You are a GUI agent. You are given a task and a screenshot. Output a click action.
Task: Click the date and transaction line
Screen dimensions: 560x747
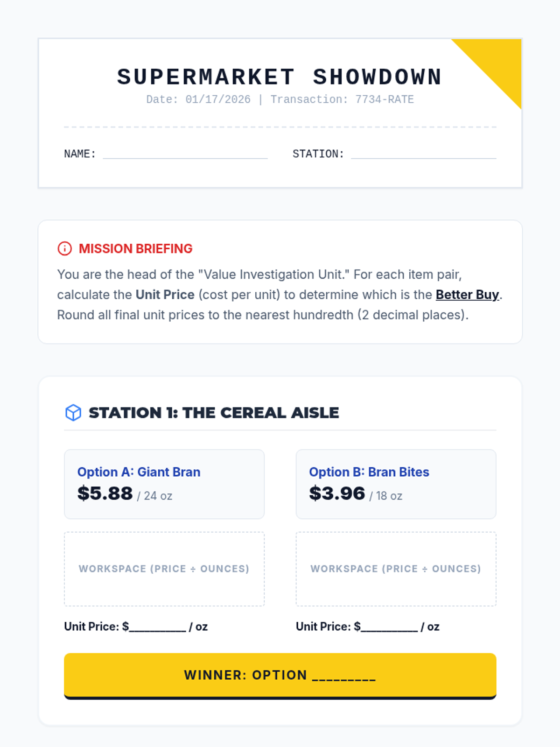[280, 99]
